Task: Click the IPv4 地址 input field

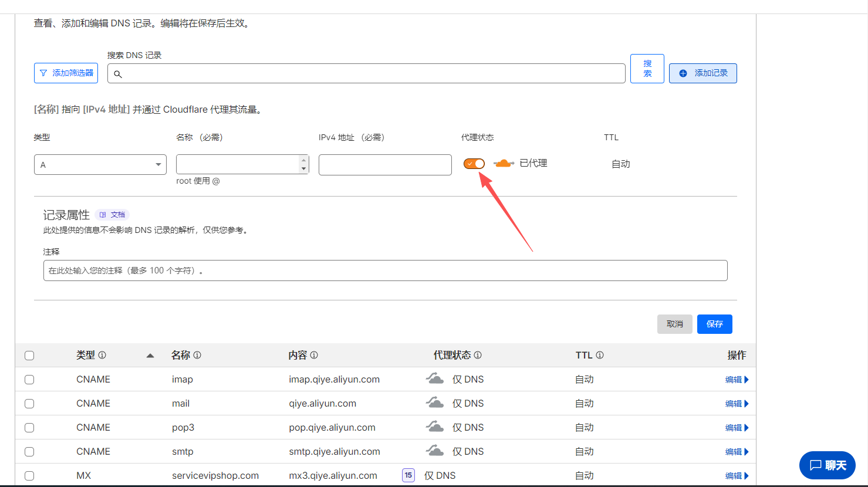Action: pos(385,165)
